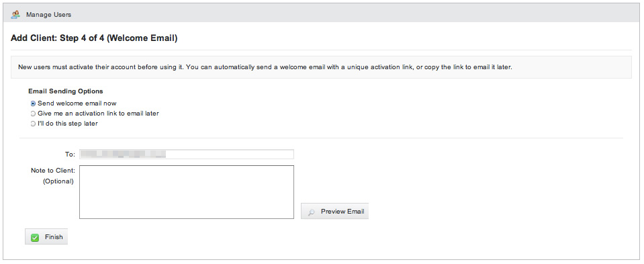The width and height of the screenshot is (644, 264).
Task: Click the account activation info message box
Action: (321, 67)
